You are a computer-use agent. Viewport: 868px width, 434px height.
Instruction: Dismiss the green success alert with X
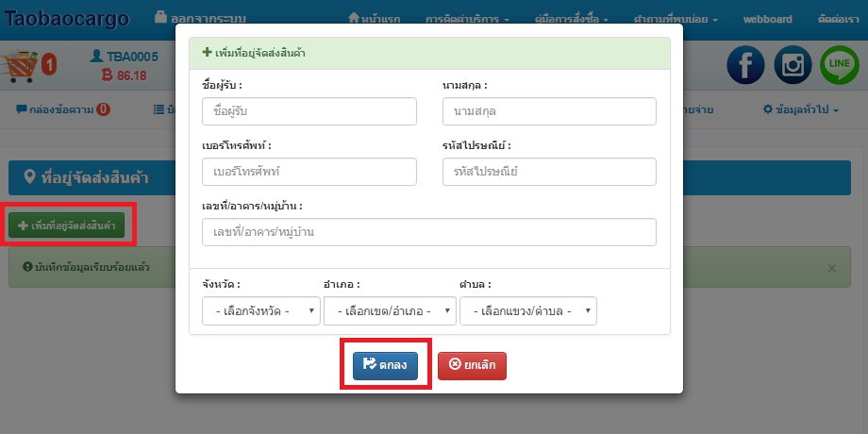[831, 268]
